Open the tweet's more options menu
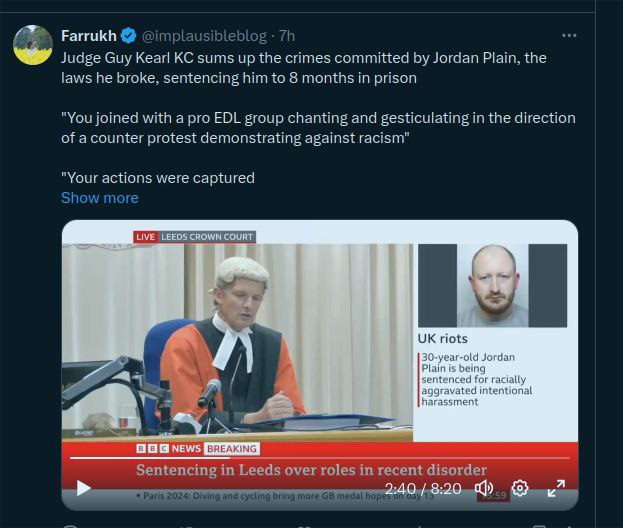The width and height of the screenshot is (623, 528). point(569,36)
